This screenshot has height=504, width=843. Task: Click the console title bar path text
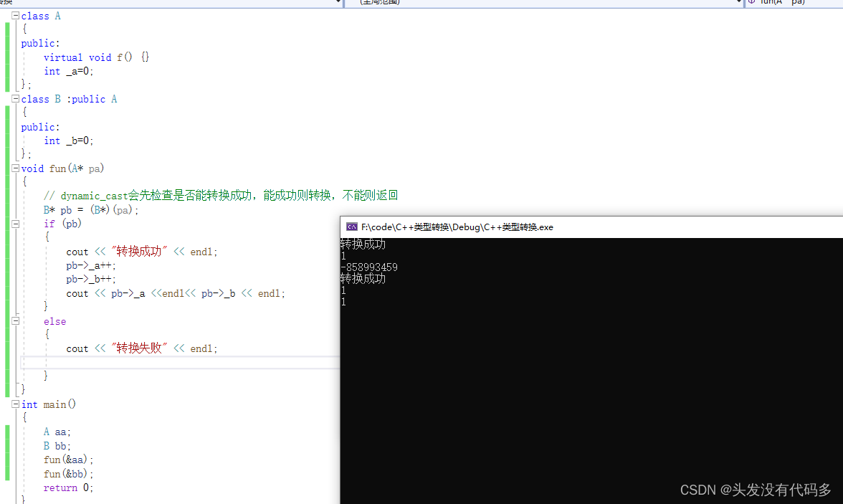coord(457,227)
